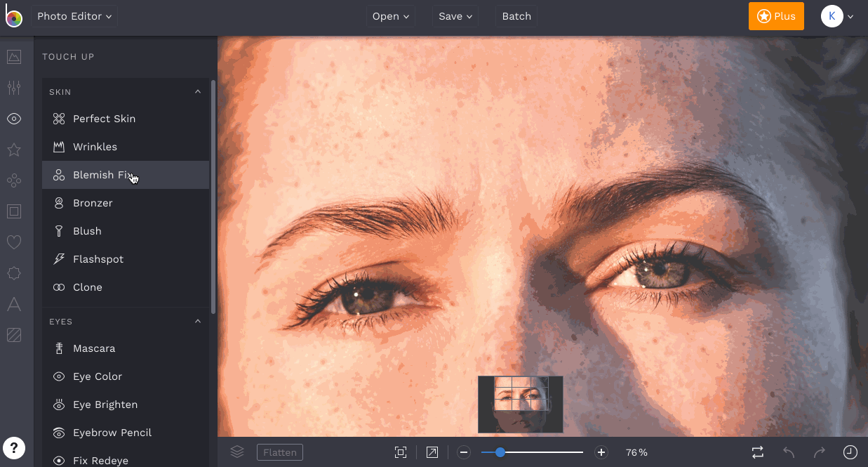Click the undo arrow
The width and height of the screenshot is (868, 467).
pos(789,453)
